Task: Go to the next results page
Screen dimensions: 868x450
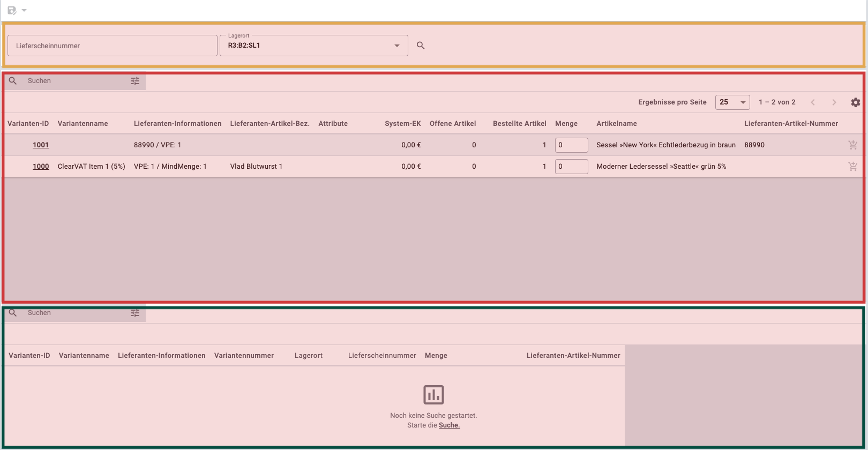Action: coord(834,102)
